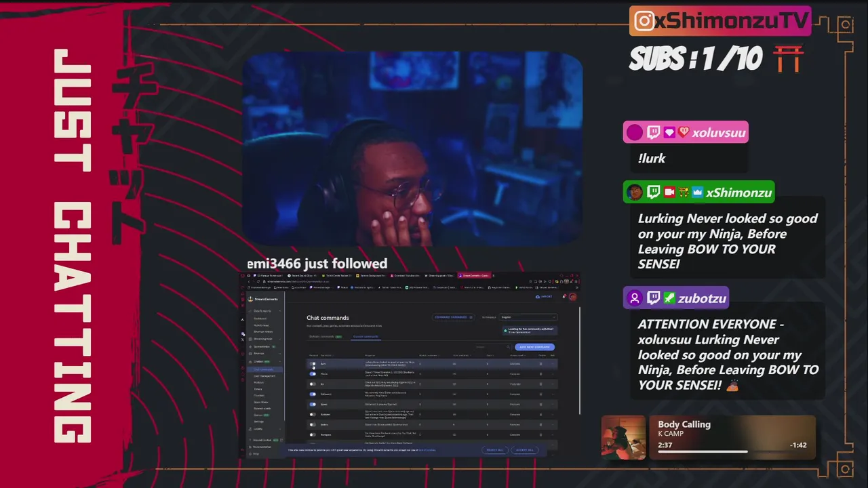The height and width of the screenshot is (488, 868).
Task: Open Spam filters in the sidebar
Action: click(261, 402)
